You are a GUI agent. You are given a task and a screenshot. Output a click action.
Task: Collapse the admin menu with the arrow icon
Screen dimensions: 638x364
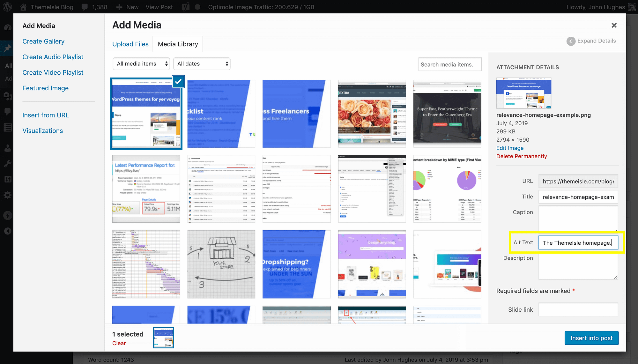point(7,231)
